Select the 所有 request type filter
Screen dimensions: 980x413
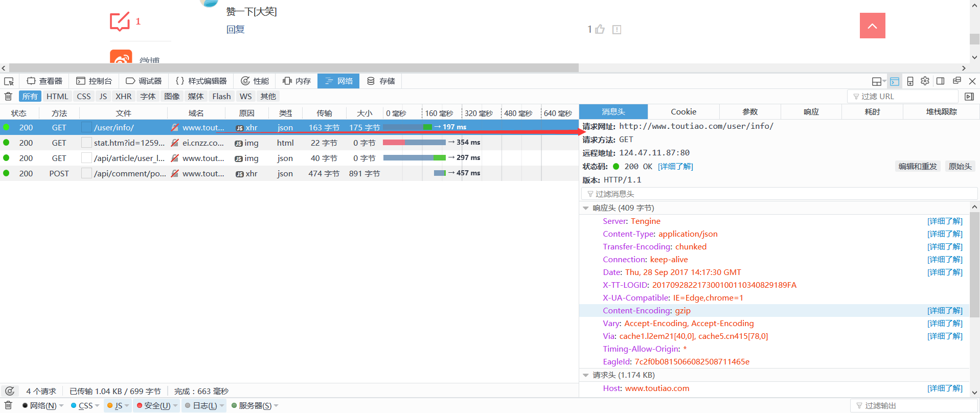(x=30, y=96)
